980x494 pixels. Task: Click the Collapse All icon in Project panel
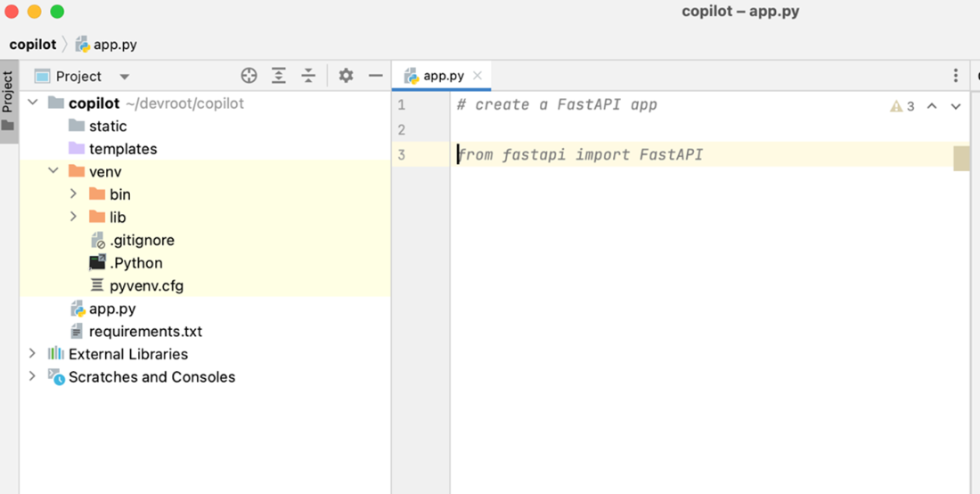click(309, 76)
